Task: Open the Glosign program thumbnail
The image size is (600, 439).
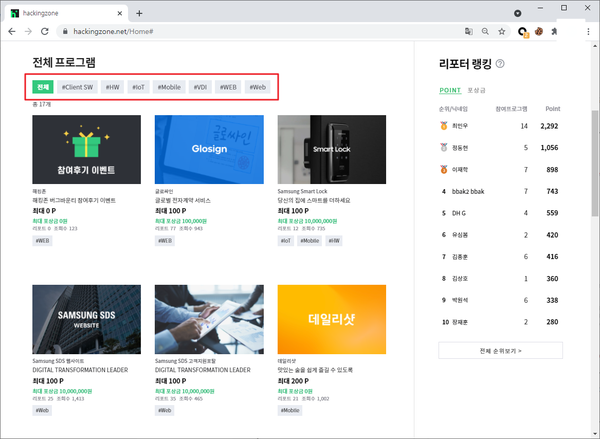Action: tap(209, 149)
